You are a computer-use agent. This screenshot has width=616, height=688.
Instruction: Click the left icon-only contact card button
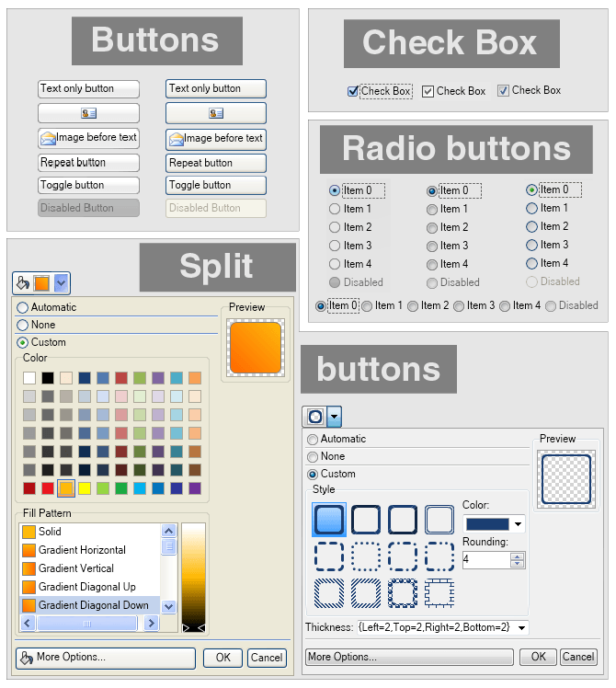[88, 113]
